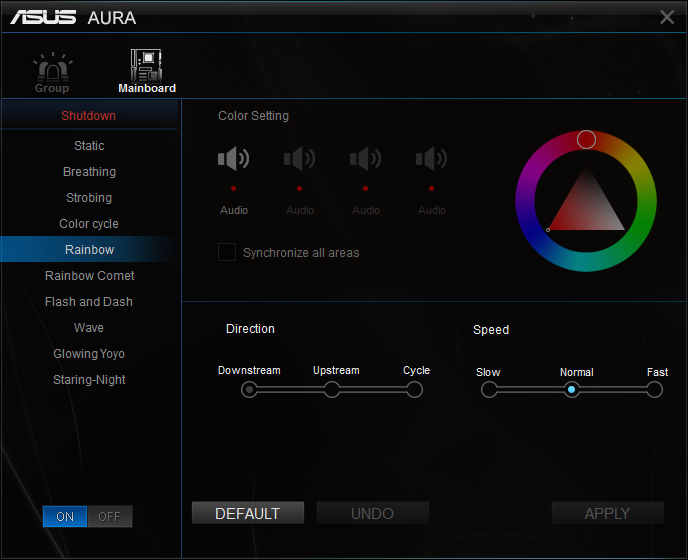Set direction to Downstream
Image resolution: width=688 pixels, height=560 pixels.
(x=249, y=390)
